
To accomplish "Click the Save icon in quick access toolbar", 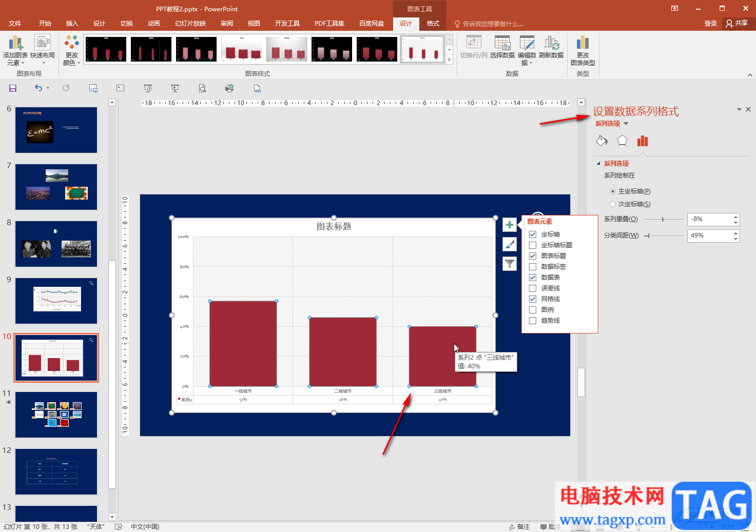I will click(13, 88).
